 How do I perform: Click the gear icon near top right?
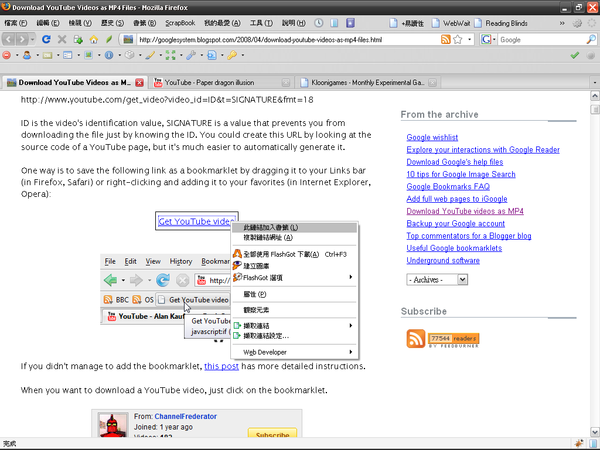click(x=577, y=23)
